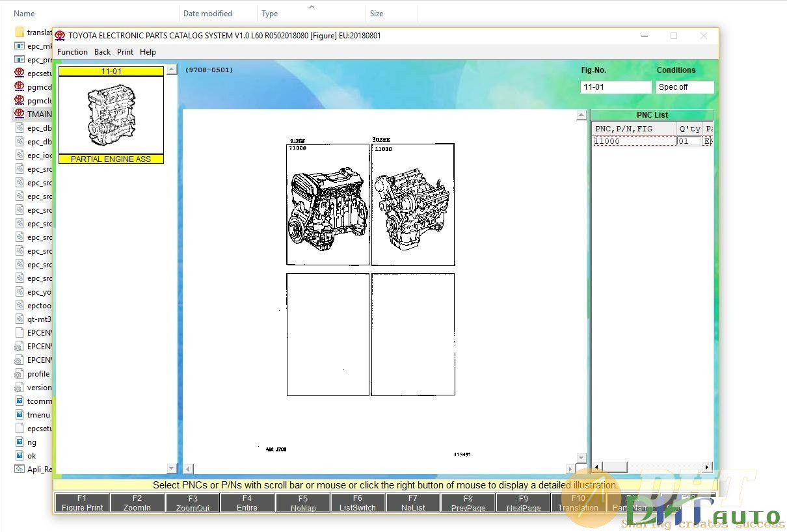
Task: Click the PNC List horizontal scrollbar thumb
Action: pos(615,468)
